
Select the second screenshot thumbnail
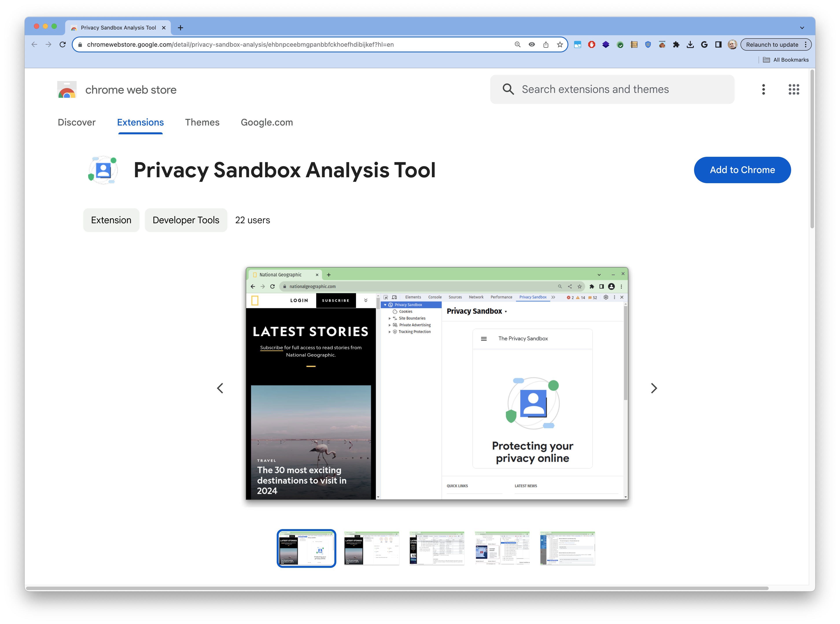tap(372, 548)
